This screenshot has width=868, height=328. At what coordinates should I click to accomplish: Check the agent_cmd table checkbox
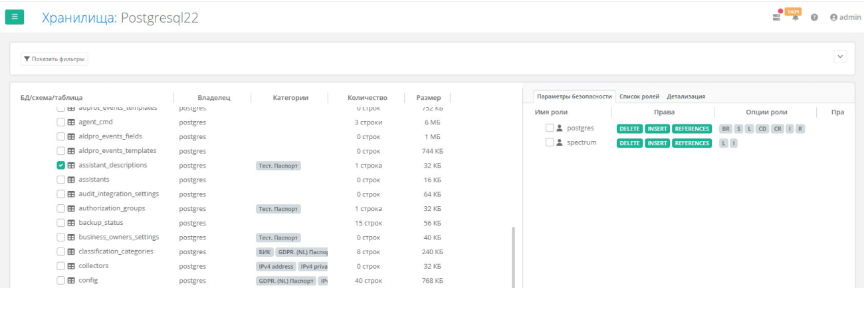coord(61,122)
